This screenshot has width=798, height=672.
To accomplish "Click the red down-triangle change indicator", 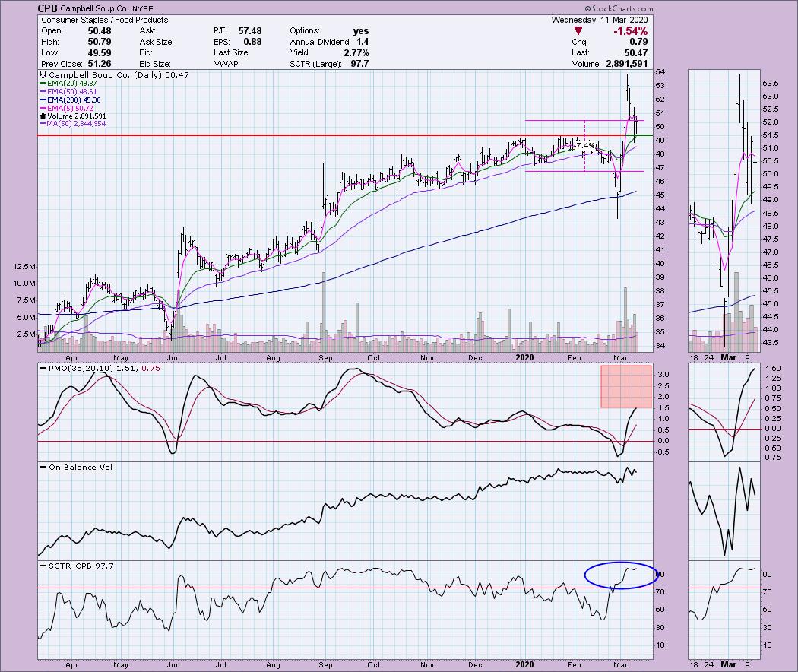I will click(x=578, y=31).
